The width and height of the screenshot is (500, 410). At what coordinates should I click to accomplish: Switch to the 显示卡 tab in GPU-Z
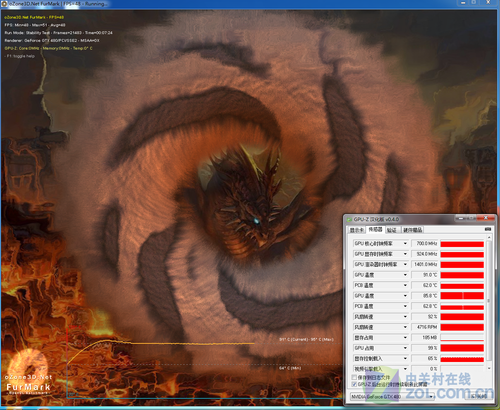point(357,230)
